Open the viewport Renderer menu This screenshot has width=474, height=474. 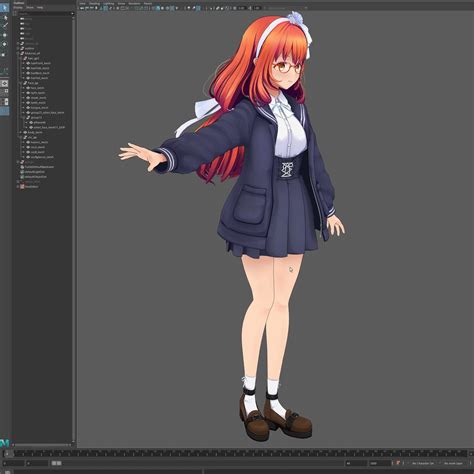tap(134, 3)
